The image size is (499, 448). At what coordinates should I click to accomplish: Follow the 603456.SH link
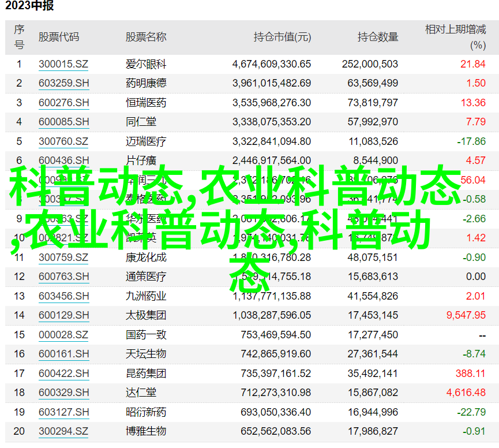coord(64,296)
